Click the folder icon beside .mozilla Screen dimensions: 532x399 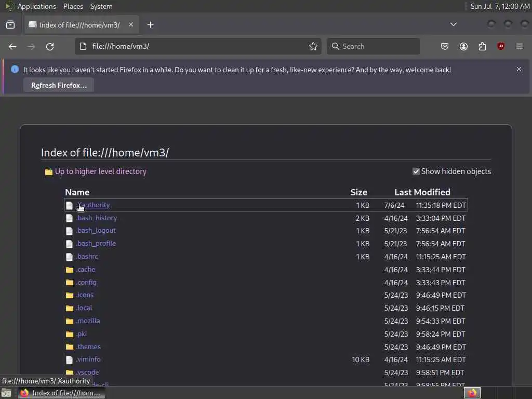click(70, 321)
